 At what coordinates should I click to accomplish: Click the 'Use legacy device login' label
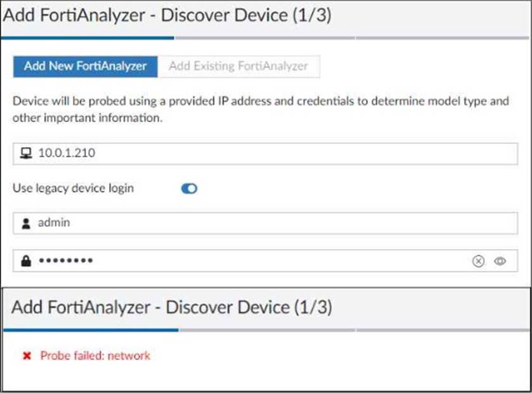click(x=74, y=188)
